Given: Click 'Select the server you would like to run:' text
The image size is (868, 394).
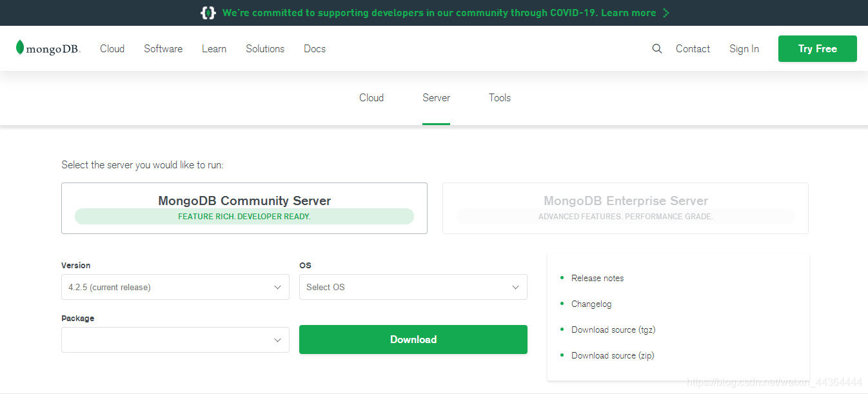Looking at the screenshot, I should [x=143, y=165].
